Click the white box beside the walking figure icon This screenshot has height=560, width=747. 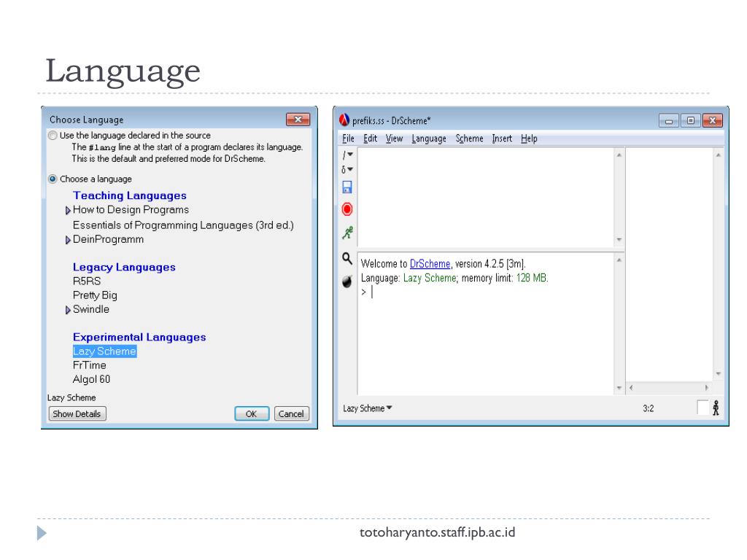pos(703,408)
